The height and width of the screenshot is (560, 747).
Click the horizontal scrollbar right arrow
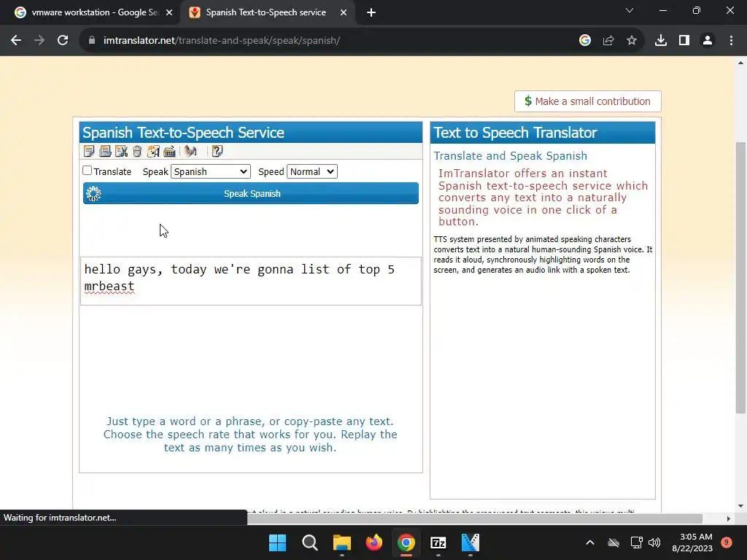pyautogui.click(x=729, y=518)
